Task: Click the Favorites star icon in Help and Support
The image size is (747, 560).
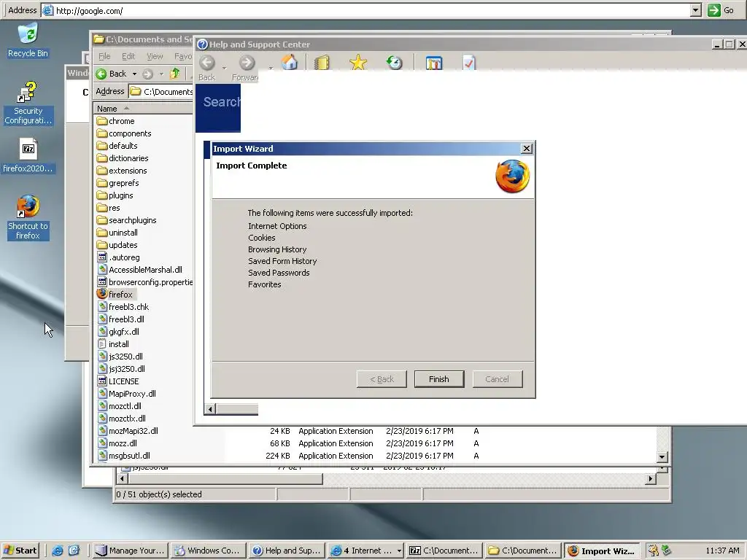Action: 357,63
